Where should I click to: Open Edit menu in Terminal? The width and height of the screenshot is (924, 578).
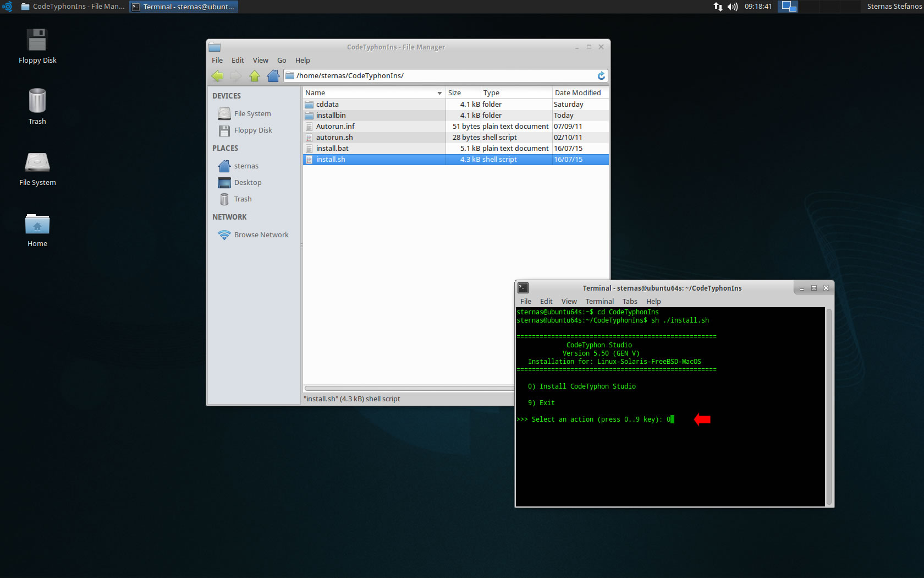pyautogui.click(x=546, y=302)
